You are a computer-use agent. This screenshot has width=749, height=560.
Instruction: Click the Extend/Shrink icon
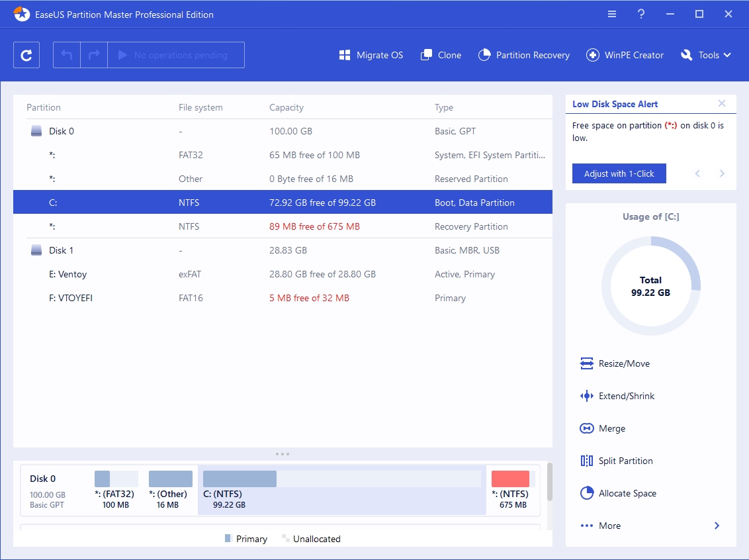(587, 396)
